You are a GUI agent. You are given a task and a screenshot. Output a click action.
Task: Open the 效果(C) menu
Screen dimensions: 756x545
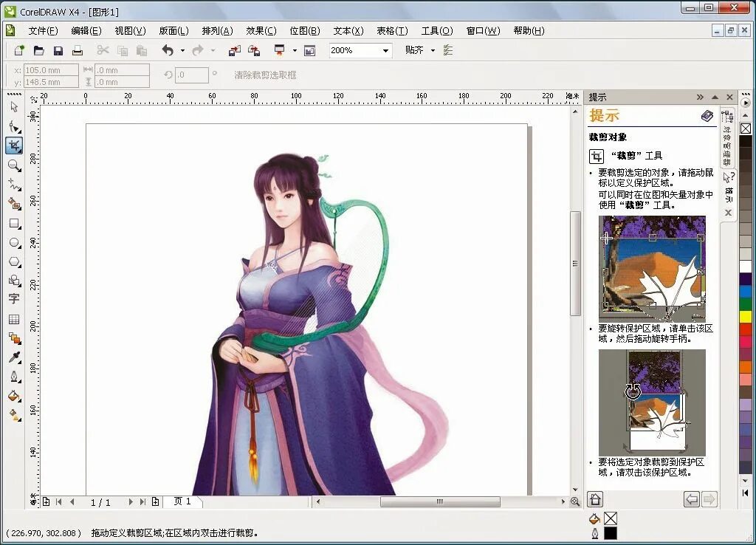pos(261,31)
